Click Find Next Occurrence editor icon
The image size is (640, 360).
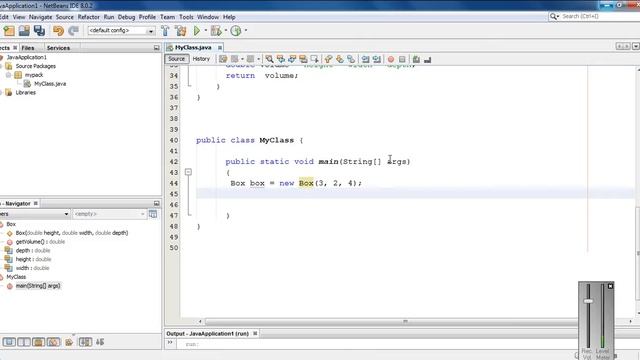coord(292,59)
